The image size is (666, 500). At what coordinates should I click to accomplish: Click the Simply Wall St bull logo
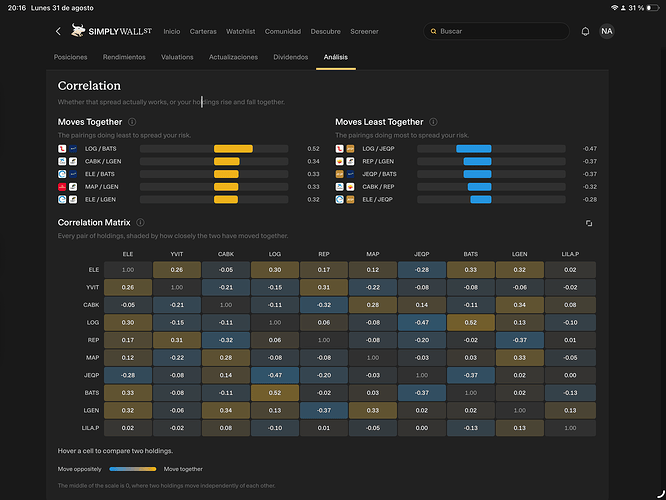click(x=77, y=31)
